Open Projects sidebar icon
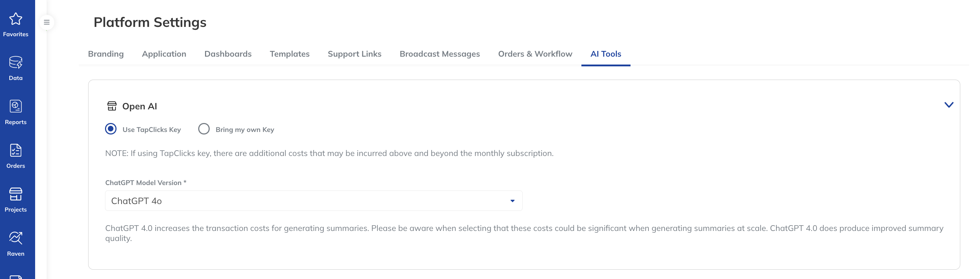Viewport: 980px width, 279px height. tap(16, 194)
